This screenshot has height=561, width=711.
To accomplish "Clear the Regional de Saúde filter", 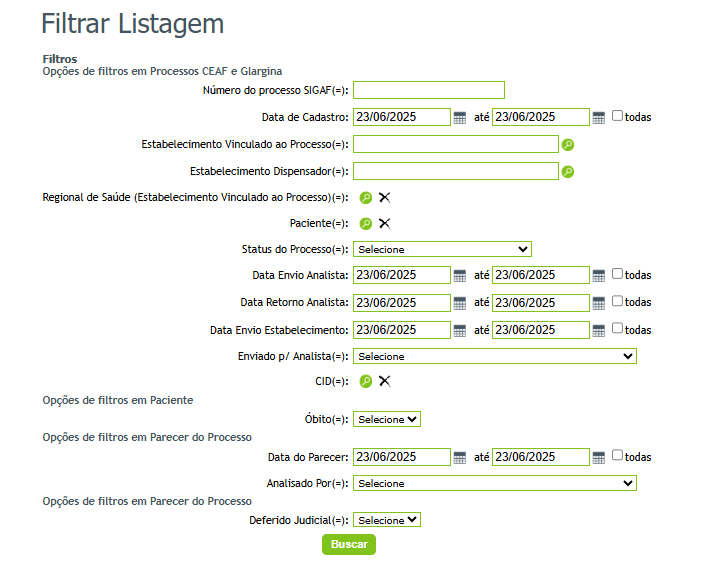I will pos(384,198).
